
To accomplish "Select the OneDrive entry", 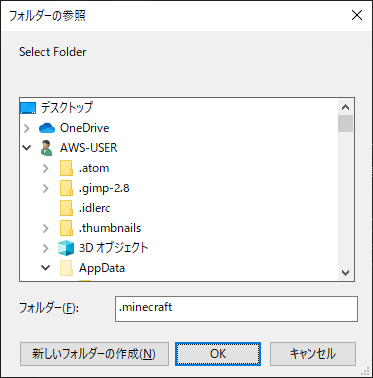I will [x=85, y=128].
